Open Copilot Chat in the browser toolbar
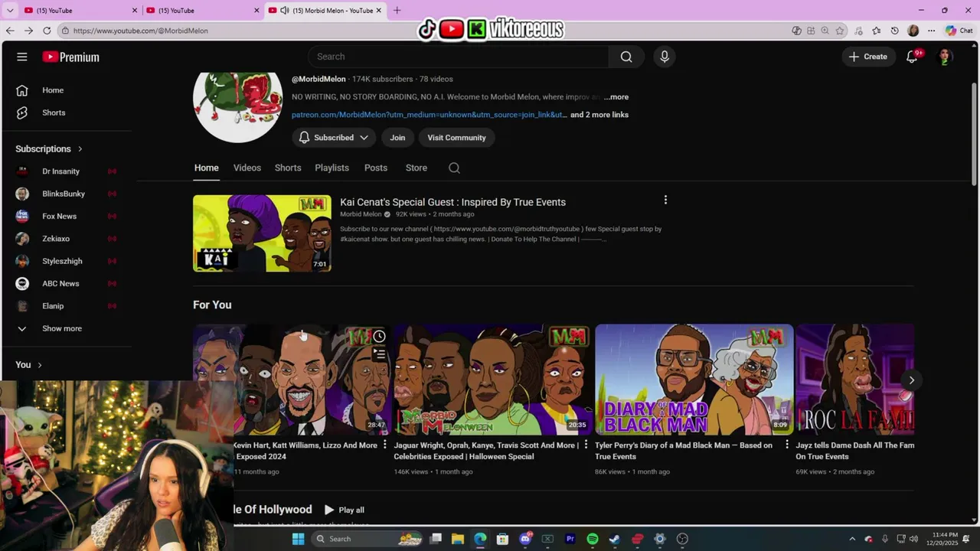The width and height of the screenshot is (980, 551). tap(959, 31)
